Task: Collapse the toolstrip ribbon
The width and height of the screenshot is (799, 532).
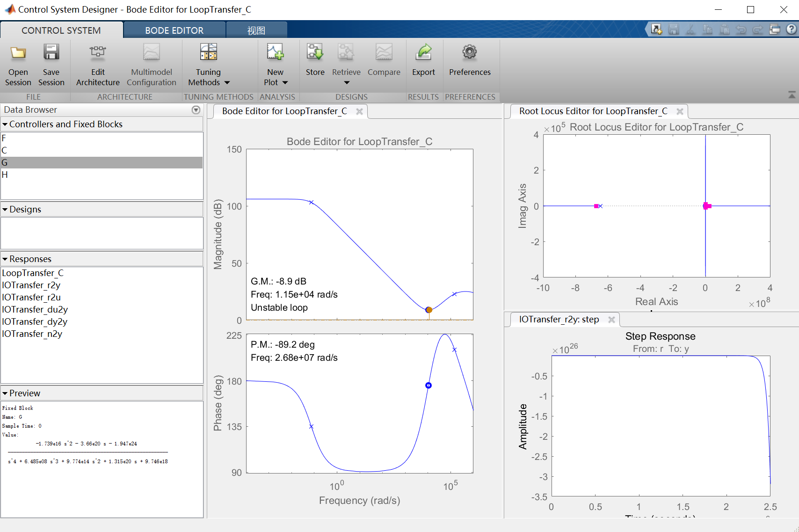Action: pyautogui.click(x=792, y=95)
